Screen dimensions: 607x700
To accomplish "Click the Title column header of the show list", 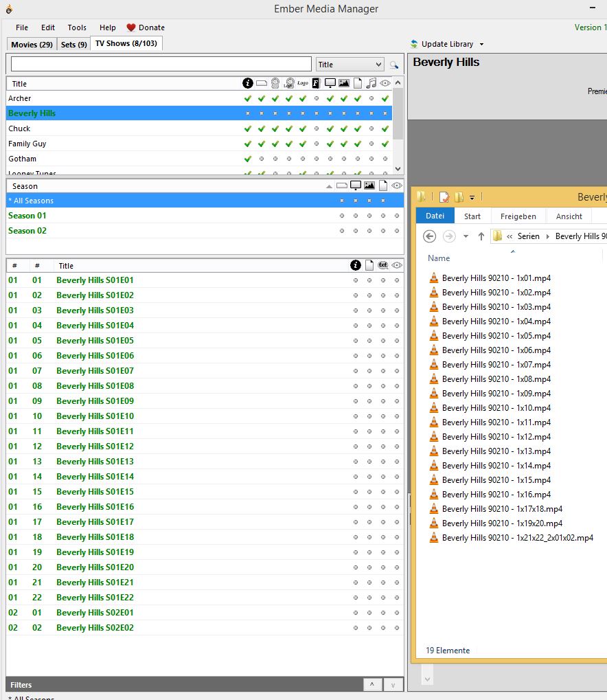I will pos(19,84).
